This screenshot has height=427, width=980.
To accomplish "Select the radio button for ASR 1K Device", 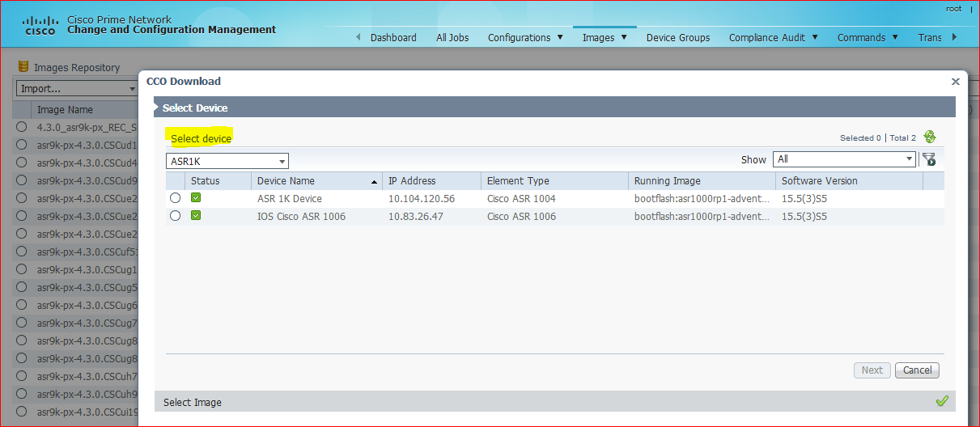I will [x=176, y=199].
